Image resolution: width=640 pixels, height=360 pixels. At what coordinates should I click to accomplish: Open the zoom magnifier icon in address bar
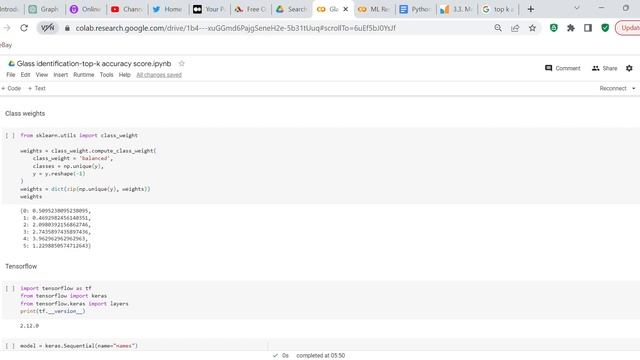click(498, 28)
